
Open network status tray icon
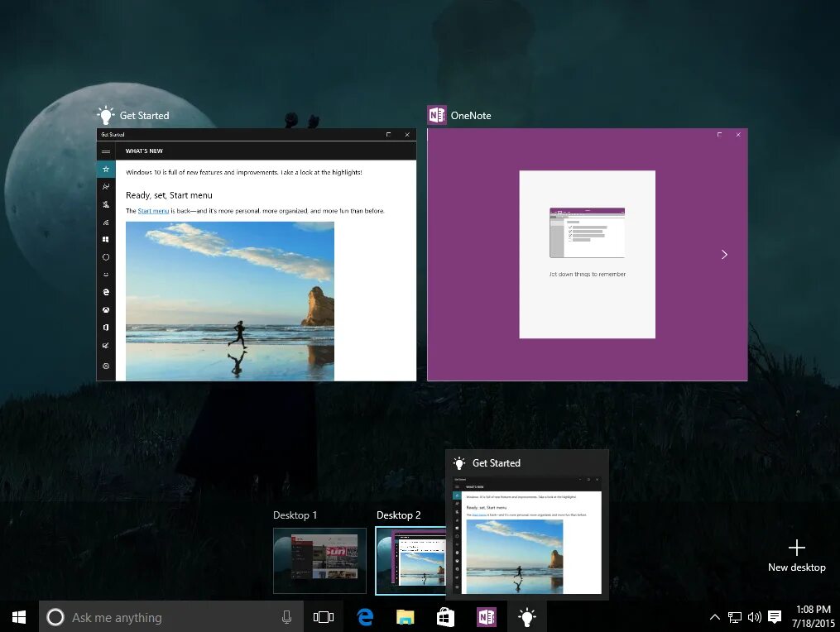pyautogui.click(x=734, y=617)
